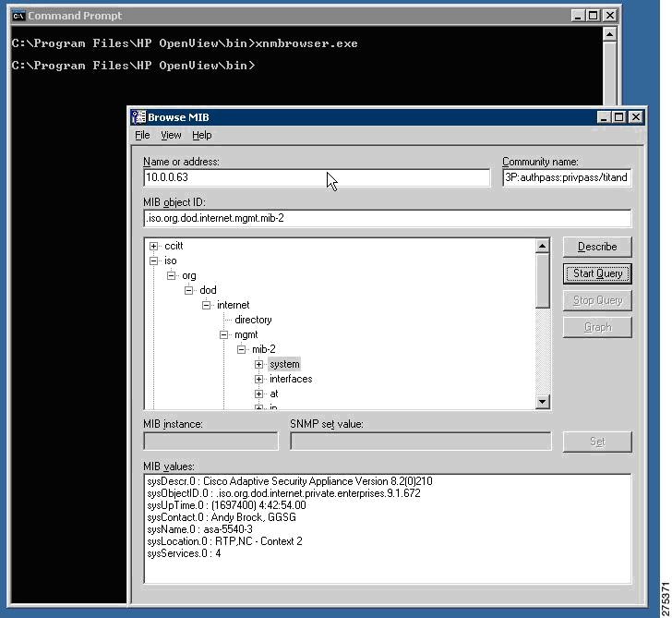Collapse the dod tree node
Viewport: 672px width, 618px height.
pos(188,290)
